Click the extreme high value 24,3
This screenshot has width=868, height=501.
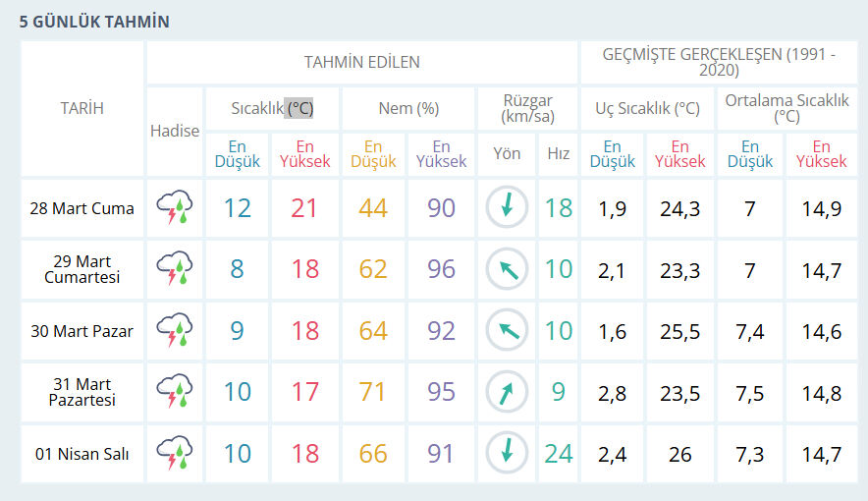[679, 209]
